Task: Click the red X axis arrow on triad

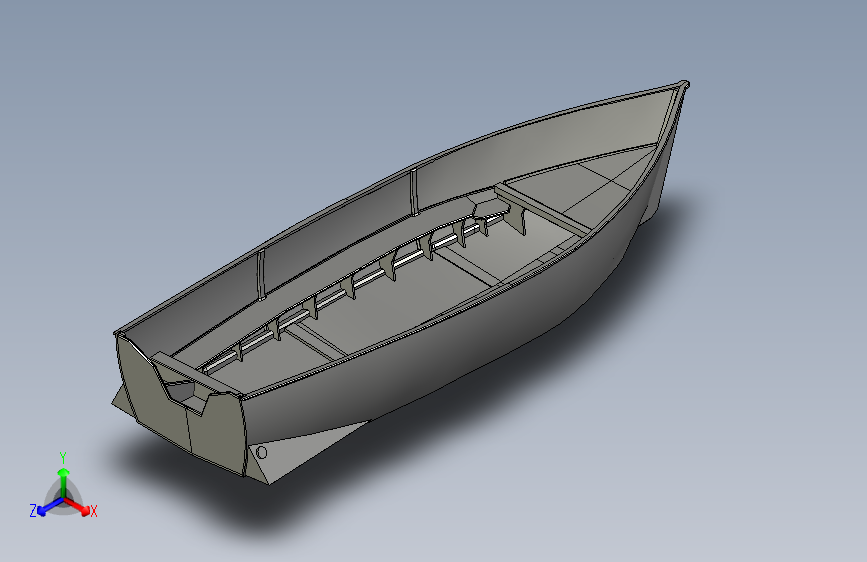Action: point(77,506)
